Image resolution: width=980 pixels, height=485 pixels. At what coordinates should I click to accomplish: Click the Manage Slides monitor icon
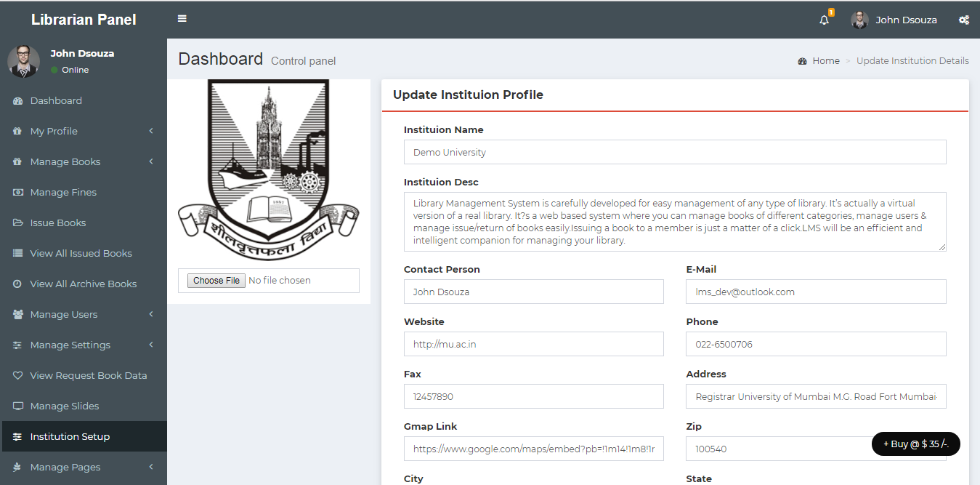[x=18, y=406]
